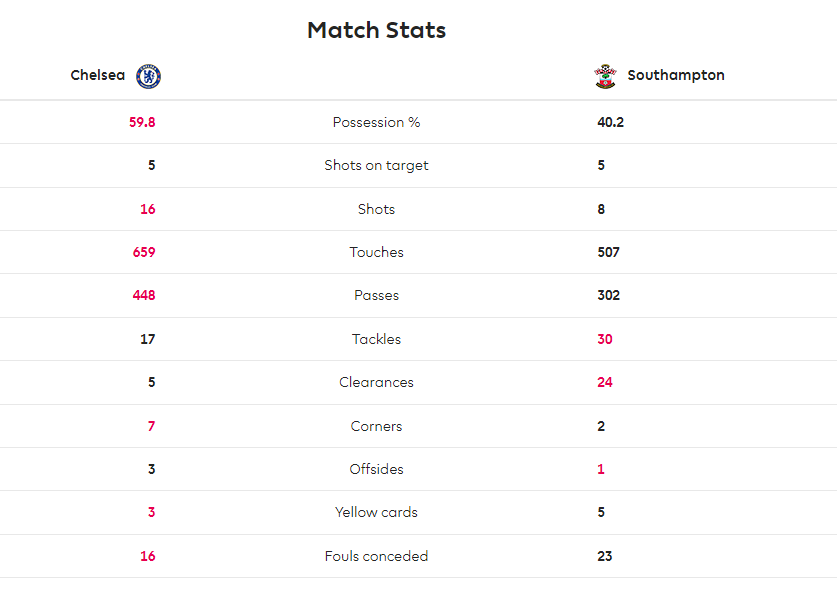Select the Corners stat label
The height and width of the screenshot is (592, 837).
point(376,426)
